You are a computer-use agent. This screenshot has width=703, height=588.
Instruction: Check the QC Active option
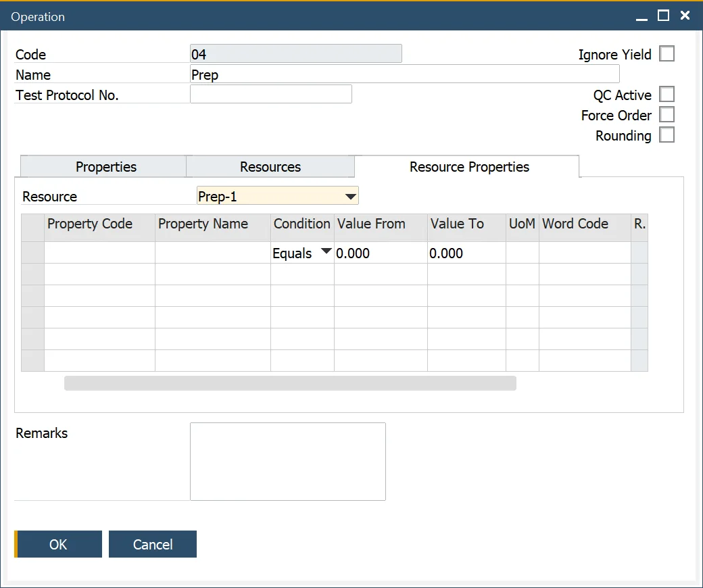click(667, 94)
